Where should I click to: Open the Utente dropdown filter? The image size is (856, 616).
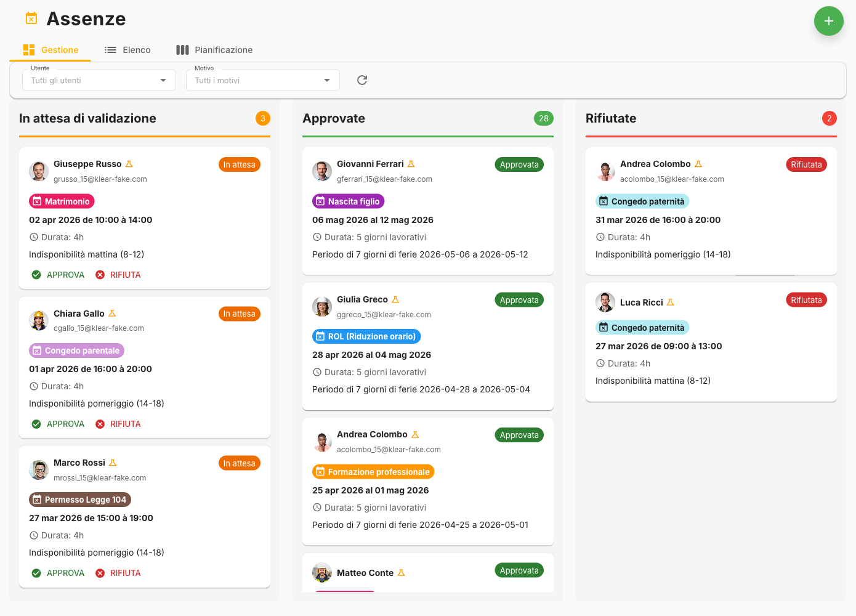[99, 80]
